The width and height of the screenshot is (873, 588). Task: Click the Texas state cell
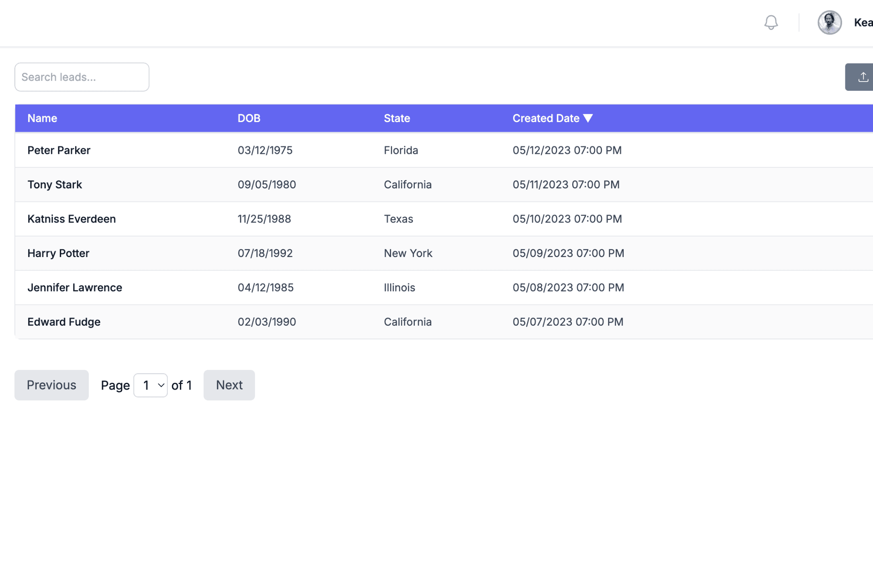click(x=398, y=219)
